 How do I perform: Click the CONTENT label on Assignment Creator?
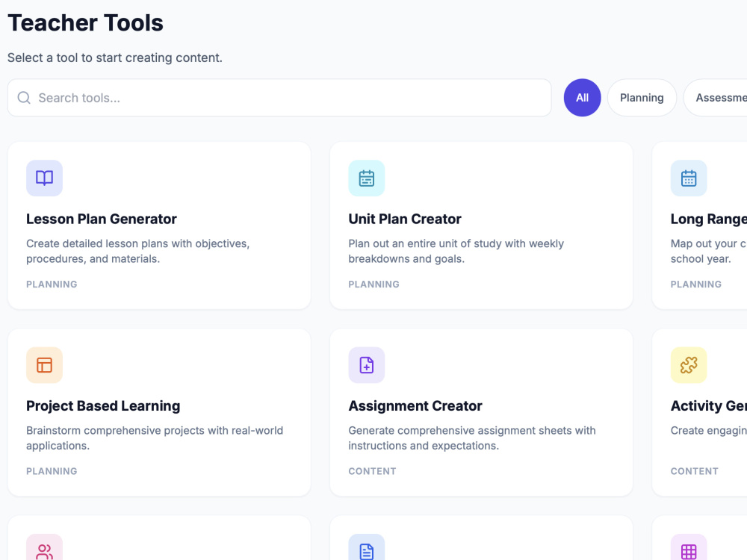(372, 471)
